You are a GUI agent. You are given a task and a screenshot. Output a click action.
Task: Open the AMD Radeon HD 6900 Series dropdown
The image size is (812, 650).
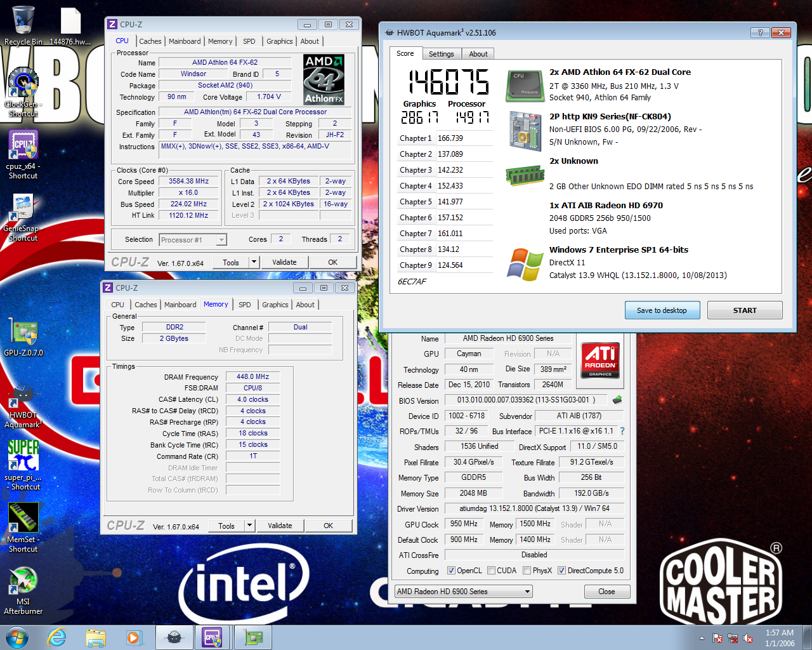pyautogui.click(x=463, y=592)
